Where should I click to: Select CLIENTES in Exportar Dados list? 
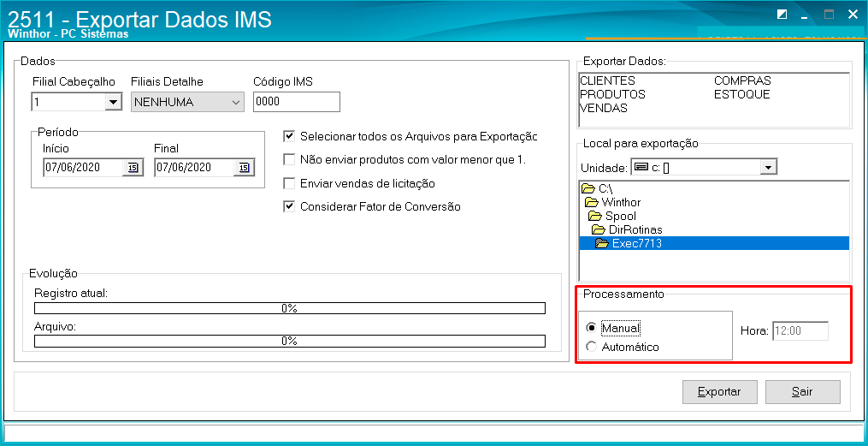point(607,80)
